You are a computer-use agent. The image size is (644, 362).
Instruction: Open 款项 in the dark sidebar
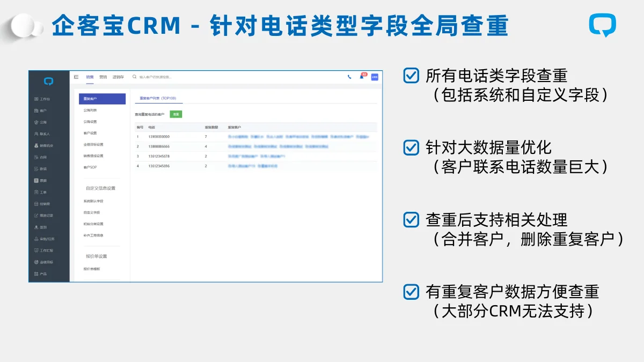[40, 169]
